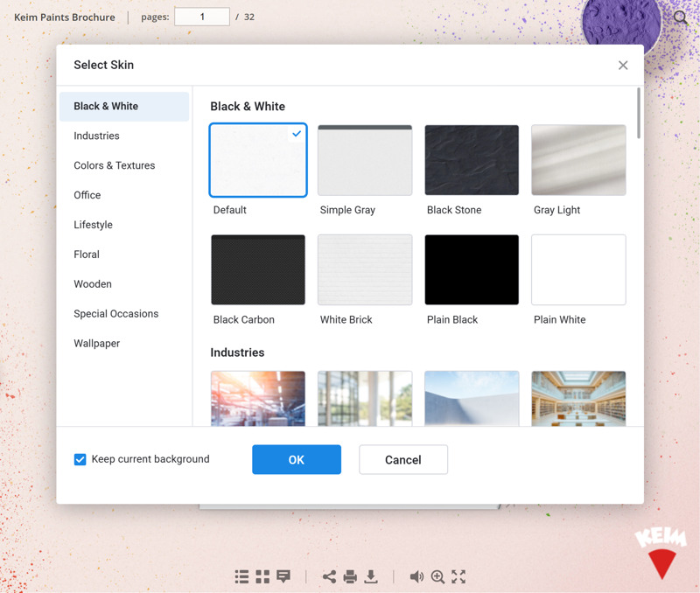The height and width of the screenshot is (593, 700).
Task: Choose the Simple Gray skin
Action: click(x=365, y=160)
